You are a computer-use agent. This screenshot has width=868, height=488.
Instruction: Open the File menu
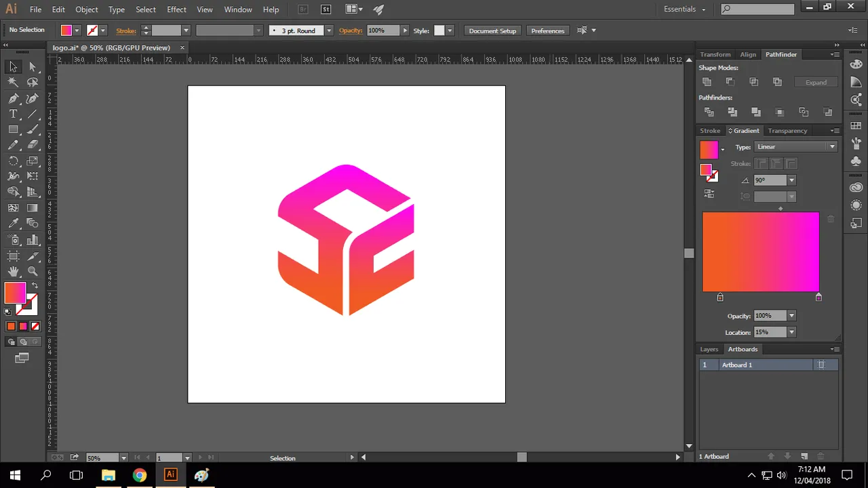[36, 9]
